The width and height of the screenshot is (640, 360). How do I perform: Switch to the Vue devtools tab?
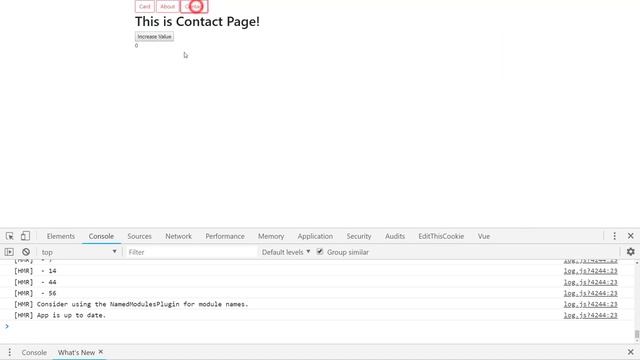point(484,236)
